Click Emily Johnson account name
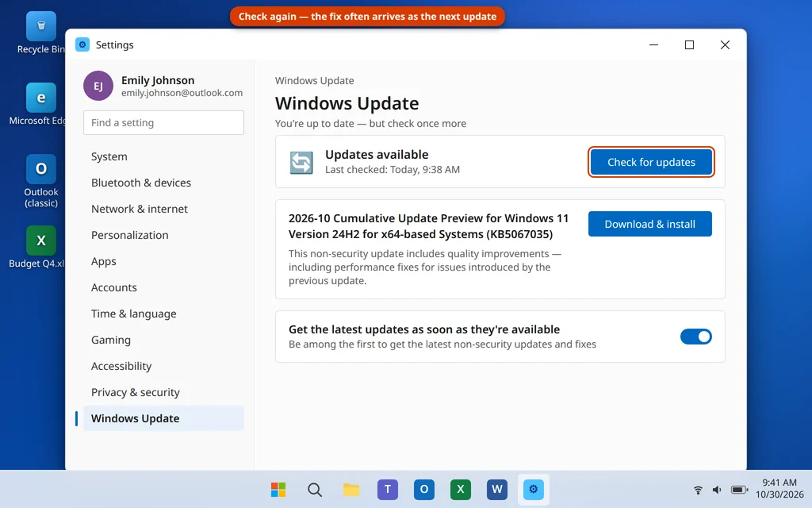Screen dimensions: 812x508 158,80
